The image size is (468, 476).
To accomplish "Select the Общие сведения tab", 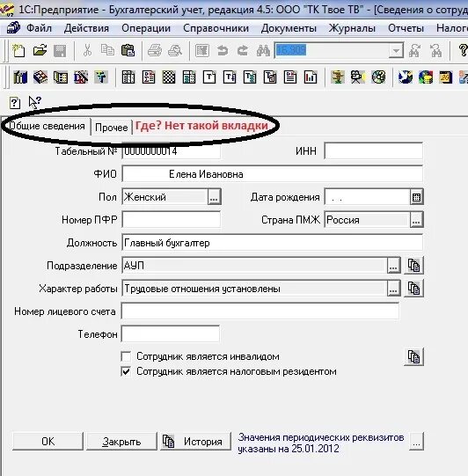I will (46, 126).
